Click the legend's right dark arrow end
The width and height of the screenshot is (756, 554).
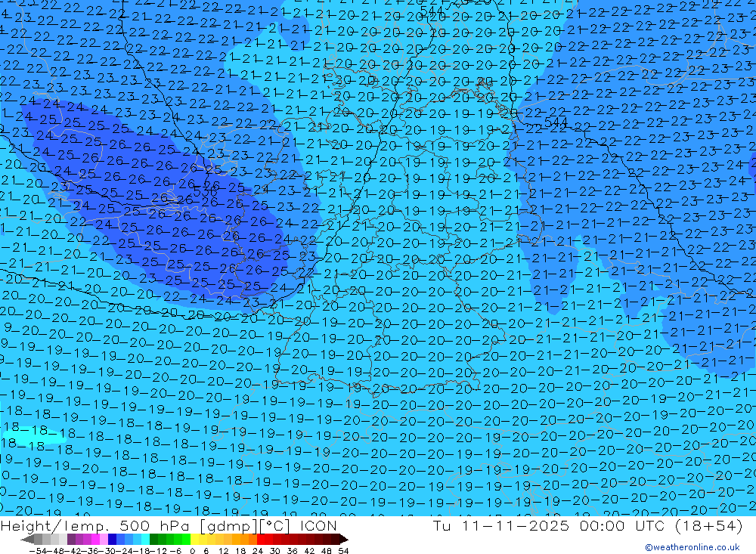pyautogui.click(x=344, y=539)
